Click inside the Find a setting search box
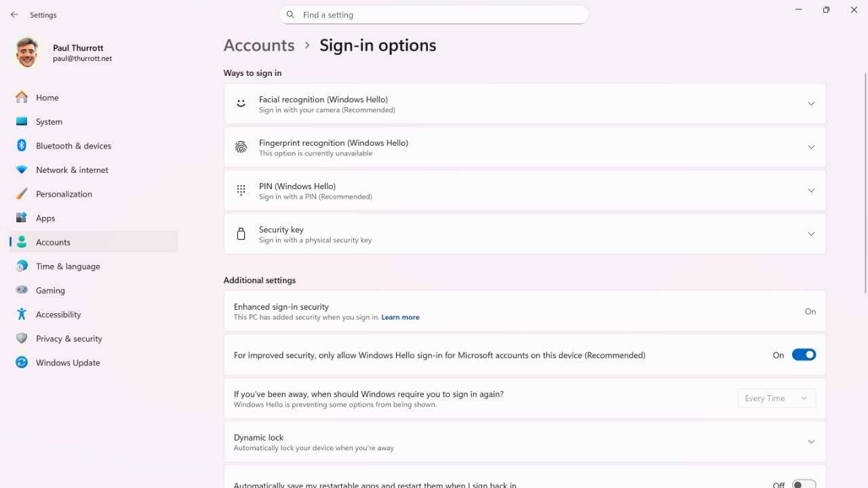The image size is (868, 488). [x=434, y=14]
